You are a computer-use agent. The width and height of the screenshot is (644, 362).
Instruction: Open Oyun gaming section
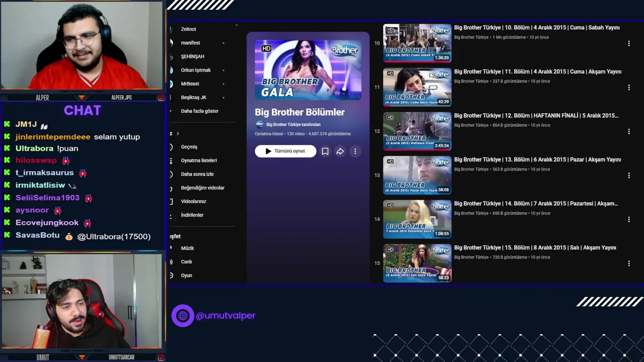coord(187,276)
